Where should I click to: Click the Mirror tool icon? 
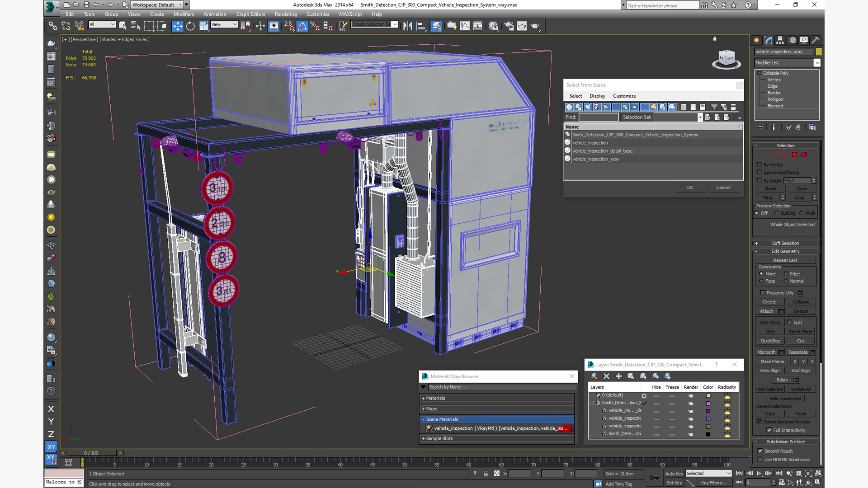(x=408, y=26)
